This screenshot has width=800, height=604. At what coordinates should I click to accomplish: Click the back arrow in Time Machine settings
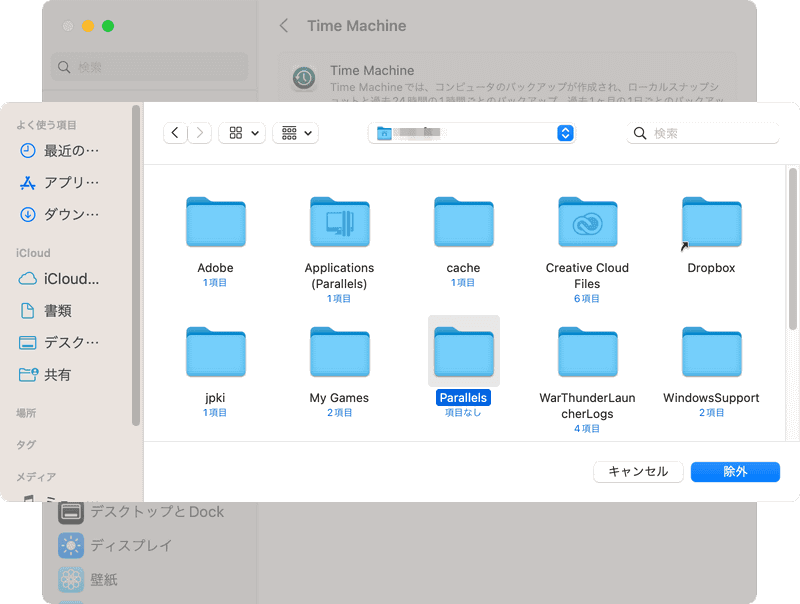[284, 26]
